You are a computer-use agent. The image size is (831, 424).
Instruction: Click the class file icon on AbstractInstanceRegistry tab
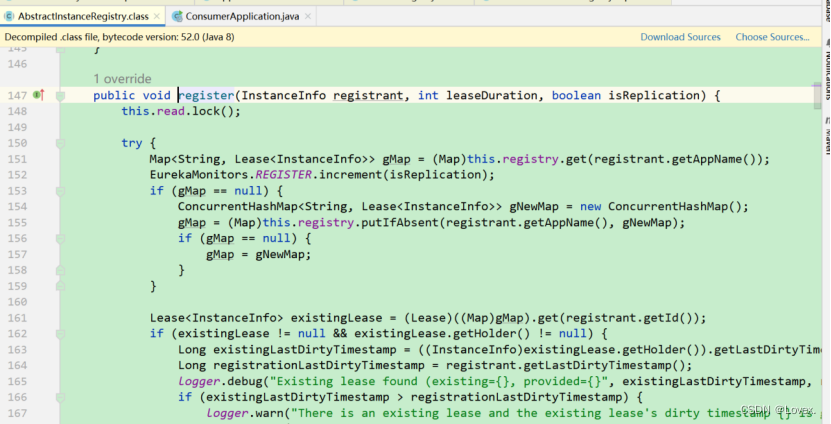(x=9, y=16)
